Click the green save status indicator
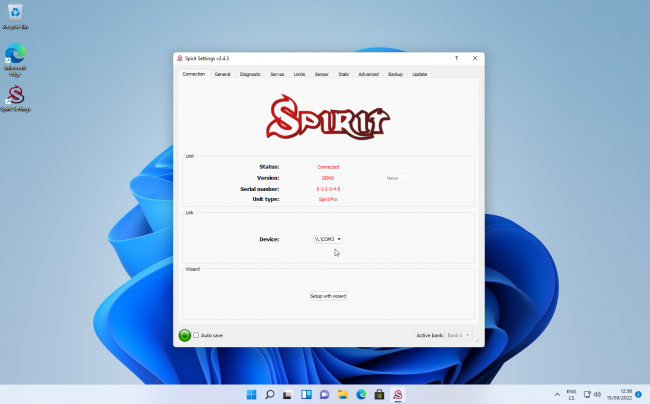 click(x=185, y=335)
